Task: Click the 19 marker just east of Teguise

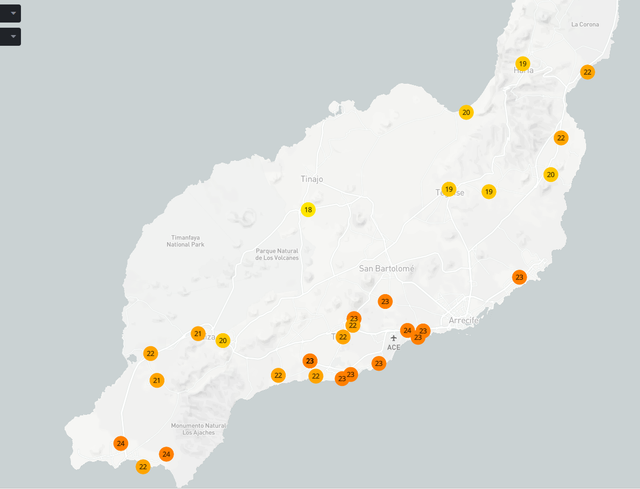Action: [x=489, y=191]
